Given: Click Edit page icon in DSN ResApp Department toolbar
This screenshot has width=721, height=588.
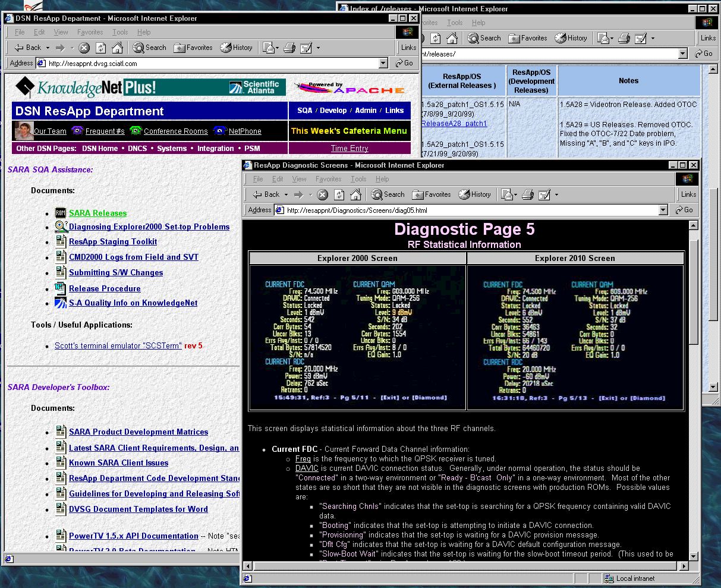Looking at the screenshot, I should (306, 48).
